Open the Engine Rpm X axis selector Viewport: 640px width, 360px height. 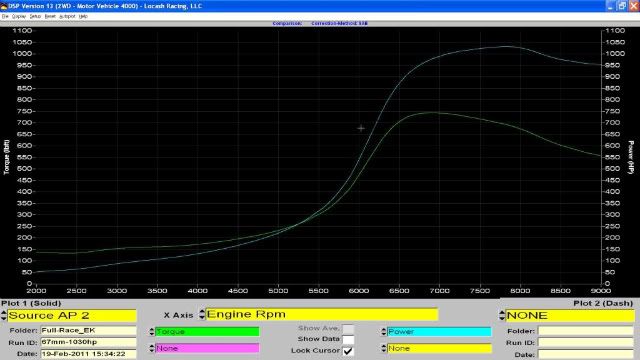click(x=322, y=314)
